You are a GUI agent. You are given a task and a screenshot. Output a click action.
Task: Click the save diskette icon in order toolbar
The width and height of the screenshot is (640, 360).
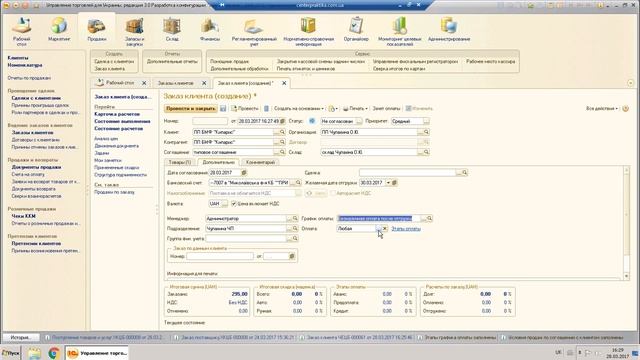pyautogui.click(x=223, y=109)
